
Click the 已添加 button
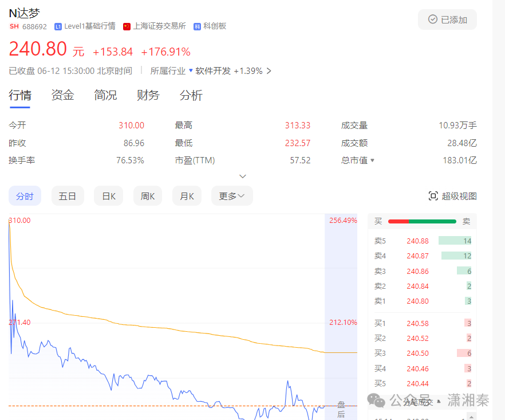point(447,19)
